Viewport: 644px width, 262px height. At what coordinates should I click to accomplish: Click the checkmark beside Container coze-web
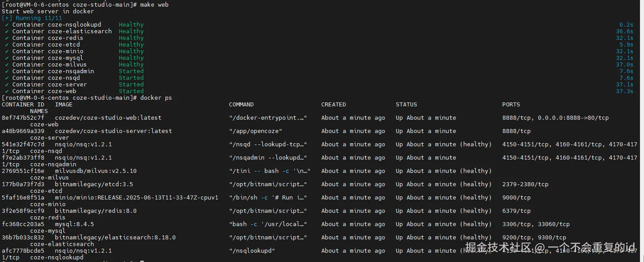[x=7, y=91]
